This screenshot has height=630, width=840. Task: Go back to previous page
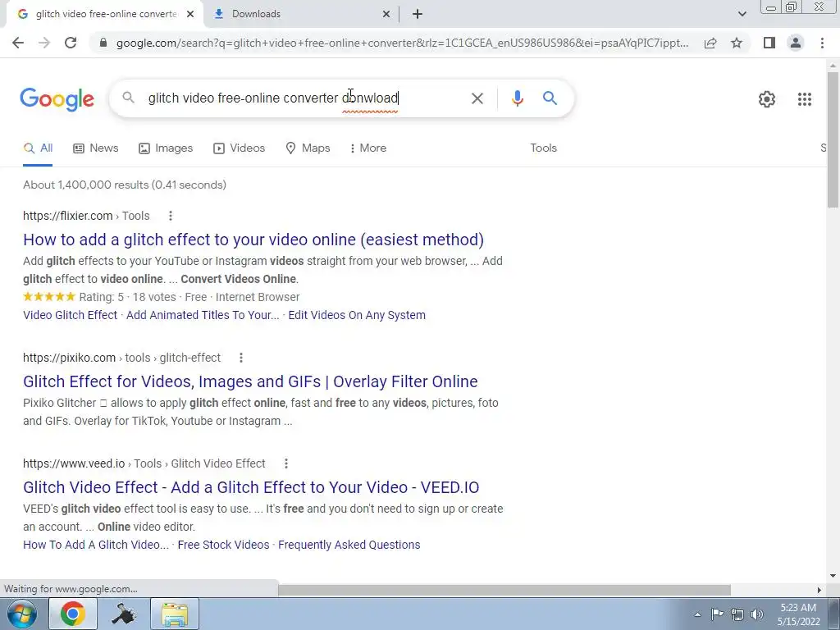point(18,43)
